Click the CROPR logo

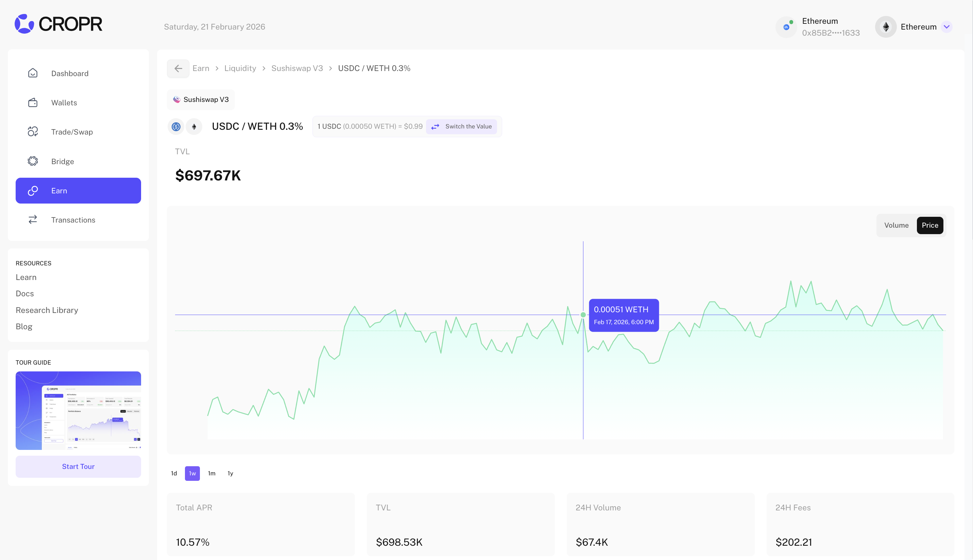pos(58,24)
